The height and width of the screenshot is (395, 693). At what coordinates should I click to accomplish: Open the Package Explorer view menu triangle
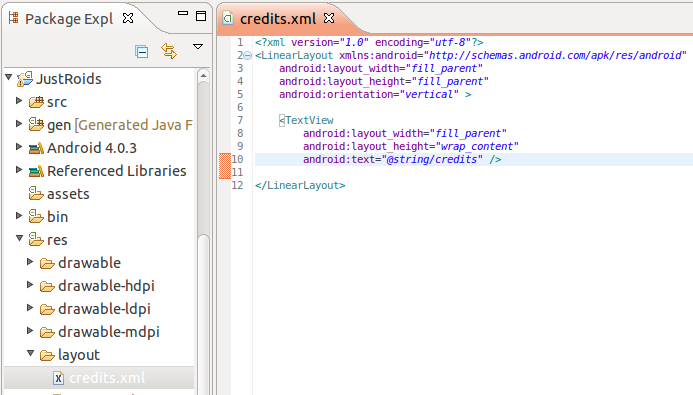pyautogui.click(x=198, y=46)
